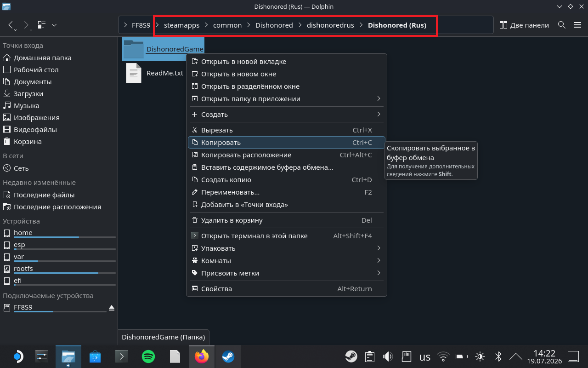The height and width of the screenshot is (368, 588).
Task: Open the rootfs device in the sidebar
Action: tap(59, 269)
